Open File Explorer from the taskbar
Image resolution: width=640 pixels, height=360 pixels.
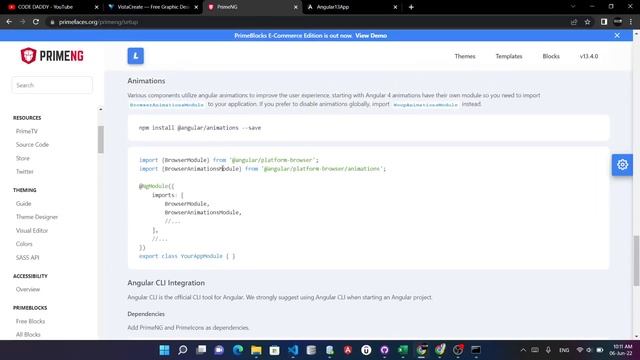(x=256, y=350)
